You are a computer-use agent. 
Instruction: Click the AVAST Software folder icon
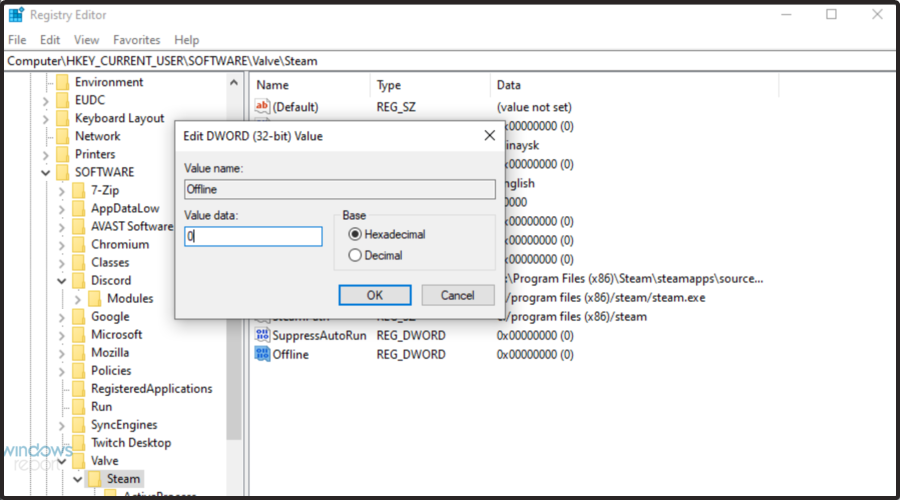[x=79, y=226]
